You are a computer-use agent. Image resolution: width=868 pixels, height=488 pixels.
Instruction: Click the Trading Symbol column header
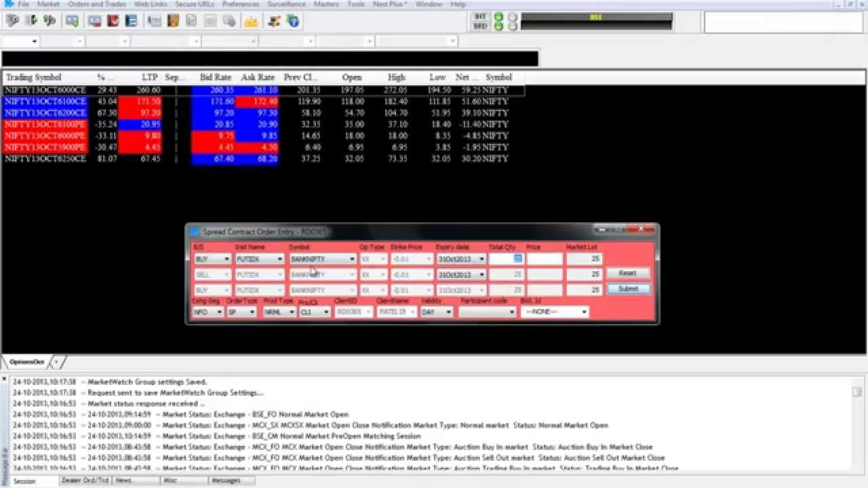tap(34, 77)
